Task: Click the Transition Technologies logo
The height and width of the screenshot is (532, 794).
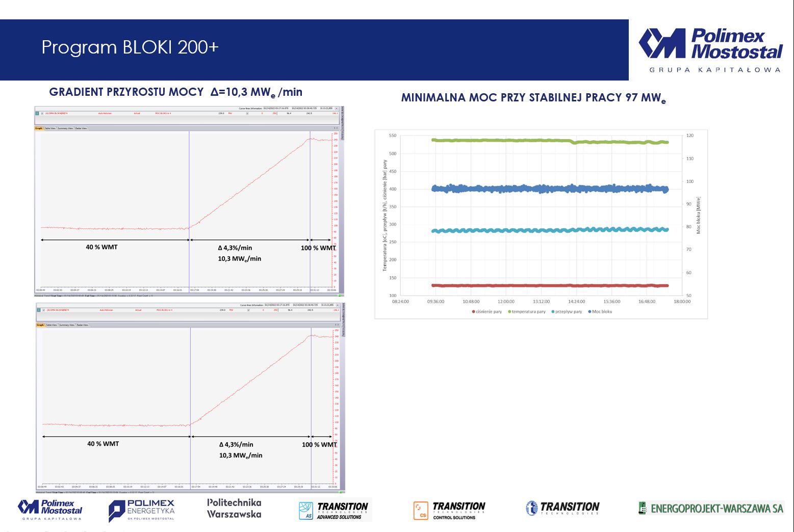Action: [x=562, y=508]
